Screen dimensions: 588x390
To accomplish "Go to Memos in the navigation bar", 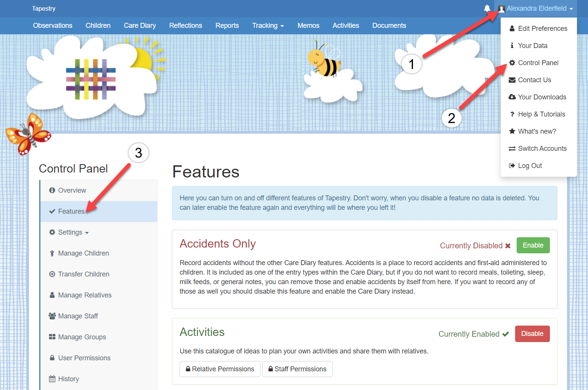I will [x=308, y=26].
